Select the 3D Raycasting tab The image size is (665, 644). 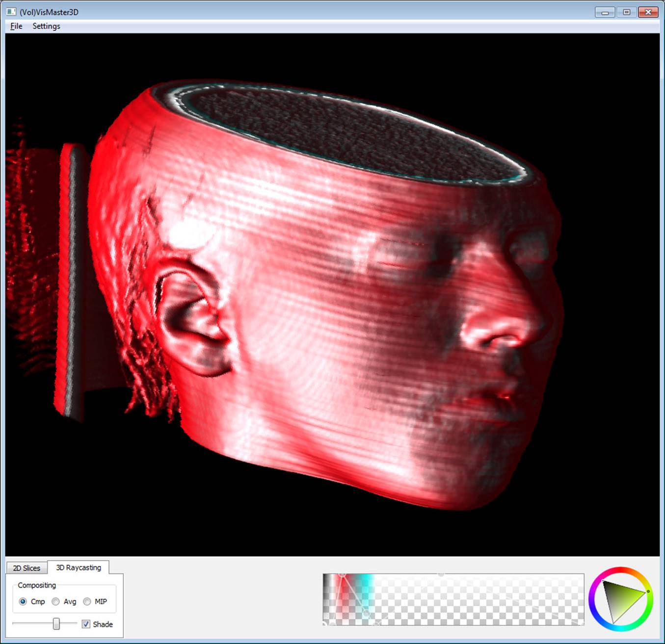pyautogui.click(x=79, y=567)
